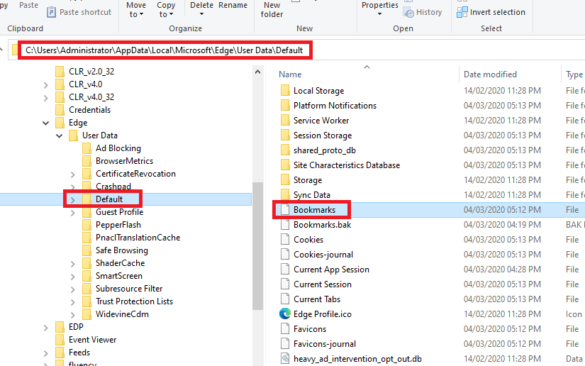Click the address bar folder icon
Image resolution: width=585 pixels, height=366 pixels.
[x=15, y=50]
